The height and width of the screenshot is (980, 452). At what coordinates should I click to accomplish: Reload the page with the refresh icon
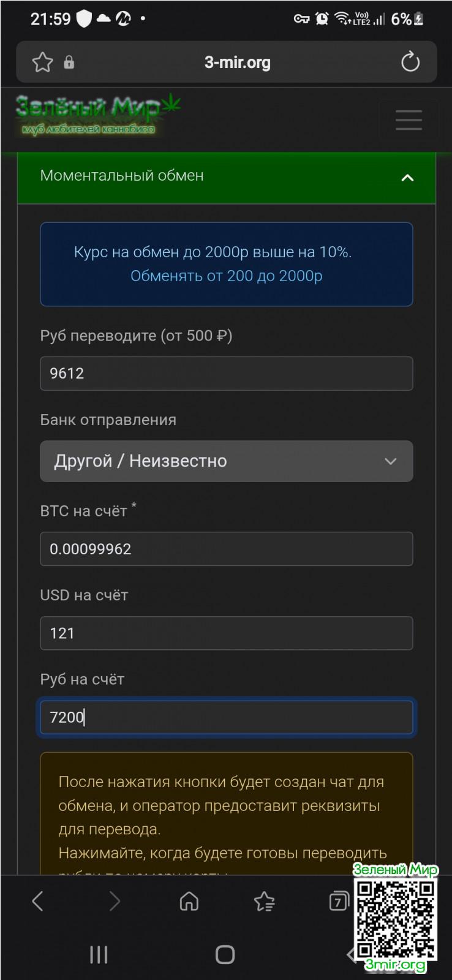410,62
